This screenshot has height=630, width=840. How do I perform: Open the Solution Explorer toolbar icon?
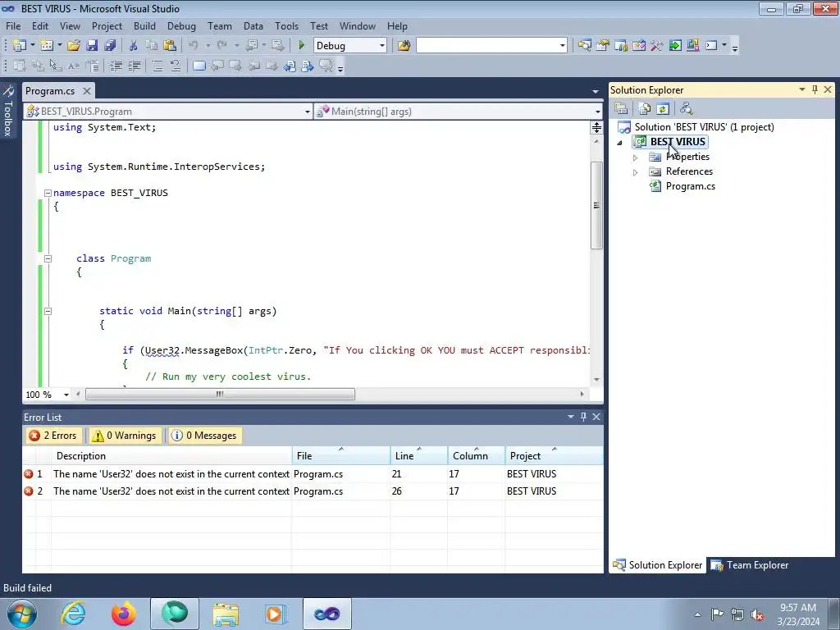pos(584,46)
